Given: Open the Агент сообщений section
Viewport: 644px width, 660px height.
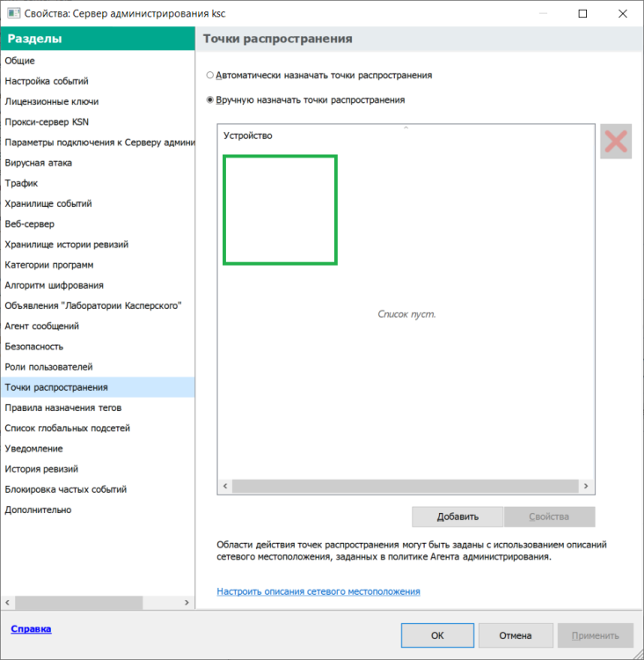Looking at the screenshot, I should tap(98, 326).
